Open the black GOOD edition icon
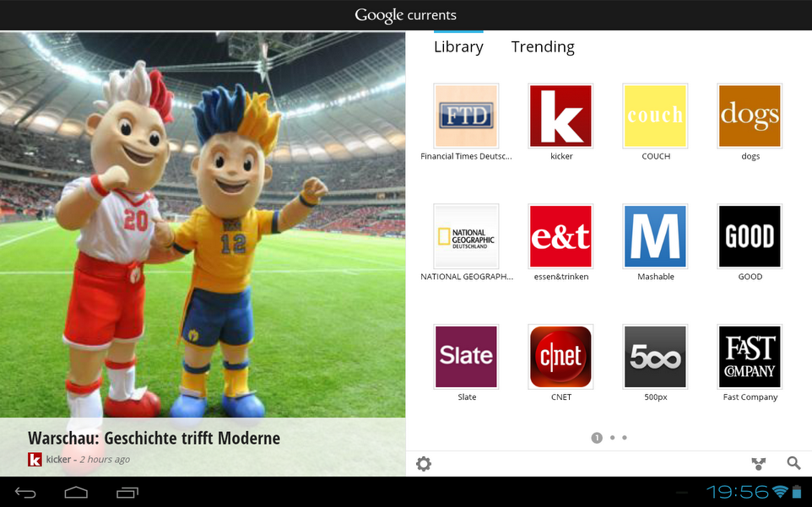The height and width of the screenshot is (507, 812). [750, 236]
